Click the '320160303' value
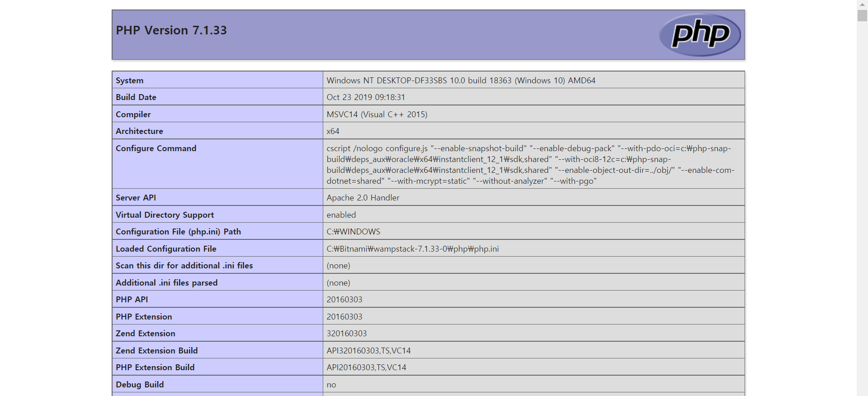Viewport: 868px width, 396px height. (x=347, y=334)
